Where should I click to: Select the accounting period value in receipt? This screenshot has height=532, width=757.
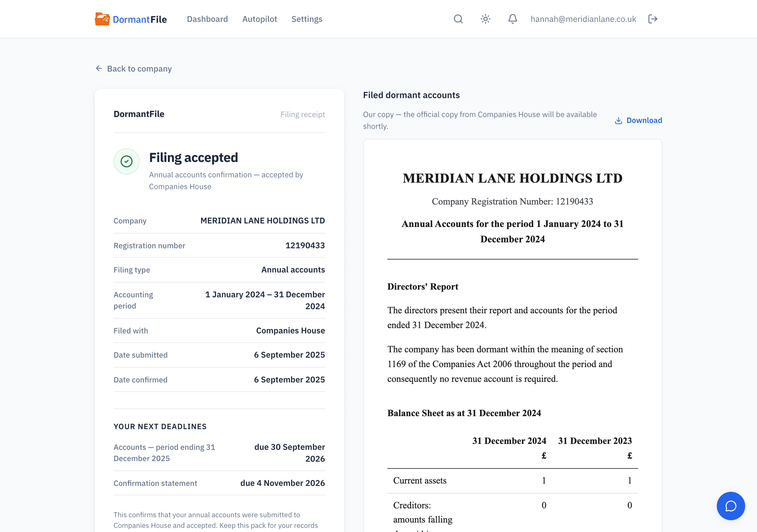[x=265, y=300]
